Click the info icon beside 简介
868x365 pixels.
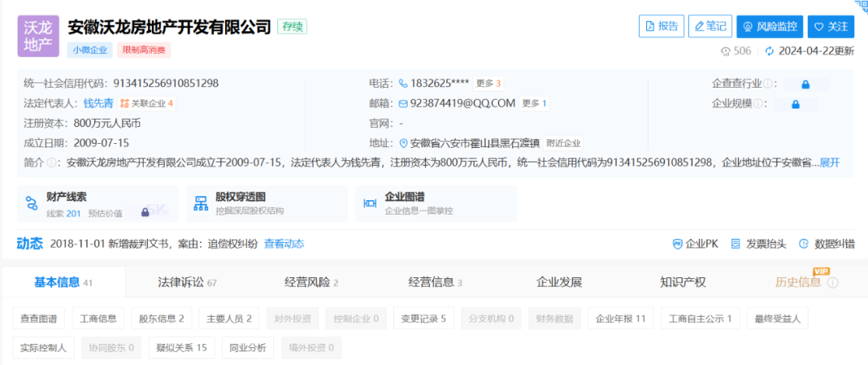click(51, 163)
